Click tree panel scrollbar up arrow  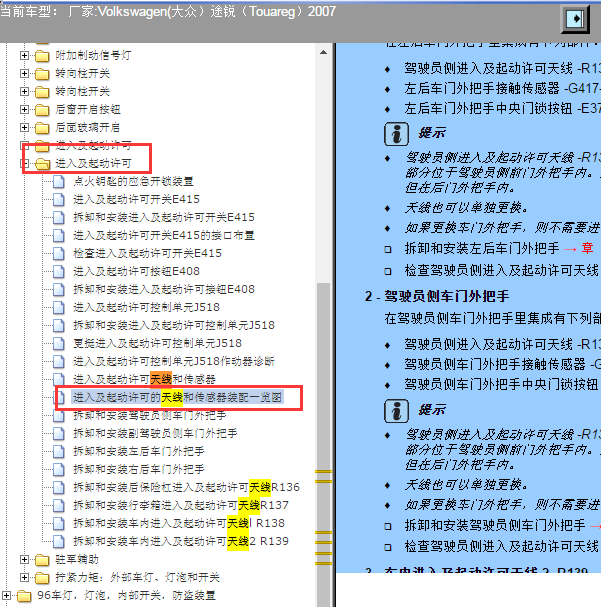(x=324, y=52)
